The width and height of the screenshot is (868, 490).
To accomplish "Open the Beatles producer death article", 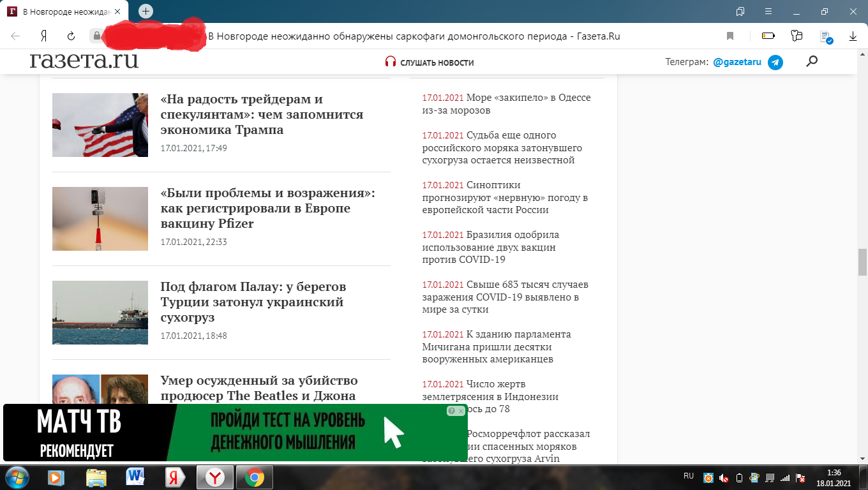I will pos(259,388).
